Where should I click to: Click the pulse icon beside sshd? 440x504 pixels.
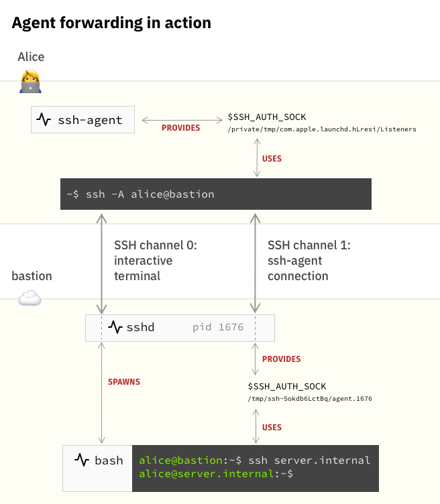click(x=116, y=327)
